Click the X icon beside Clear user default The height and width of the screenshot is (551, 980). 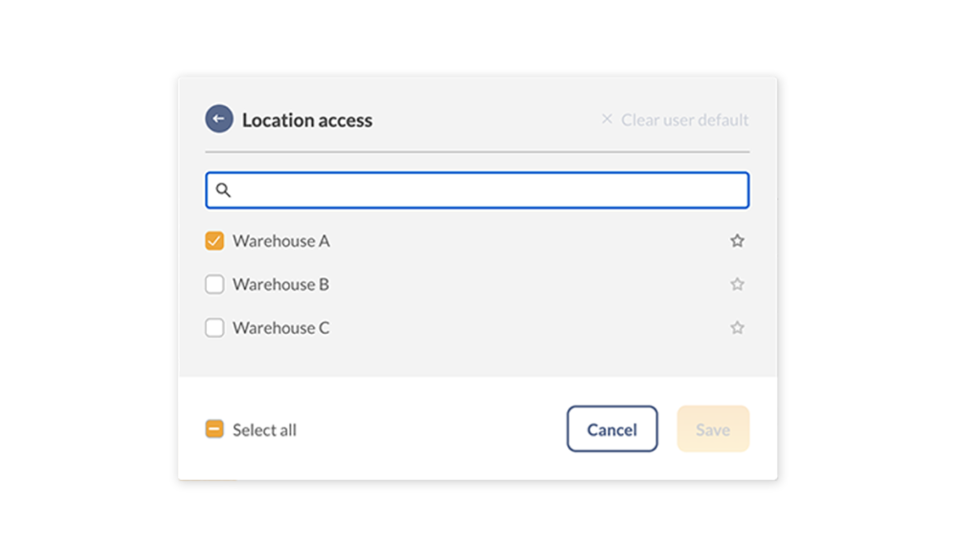(x=606, y=119)
